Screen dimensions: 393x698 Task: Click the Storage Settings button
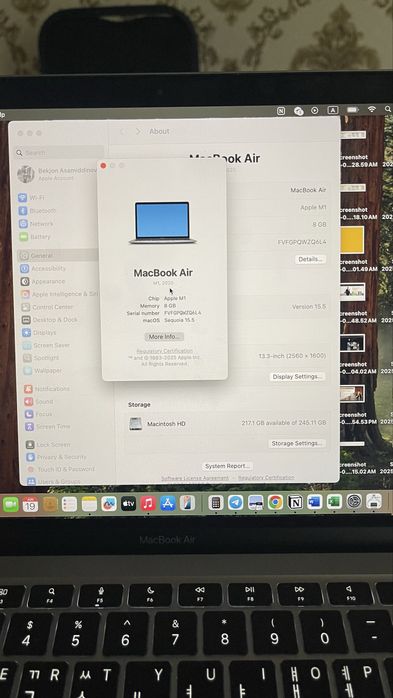[x=296, y=443]
